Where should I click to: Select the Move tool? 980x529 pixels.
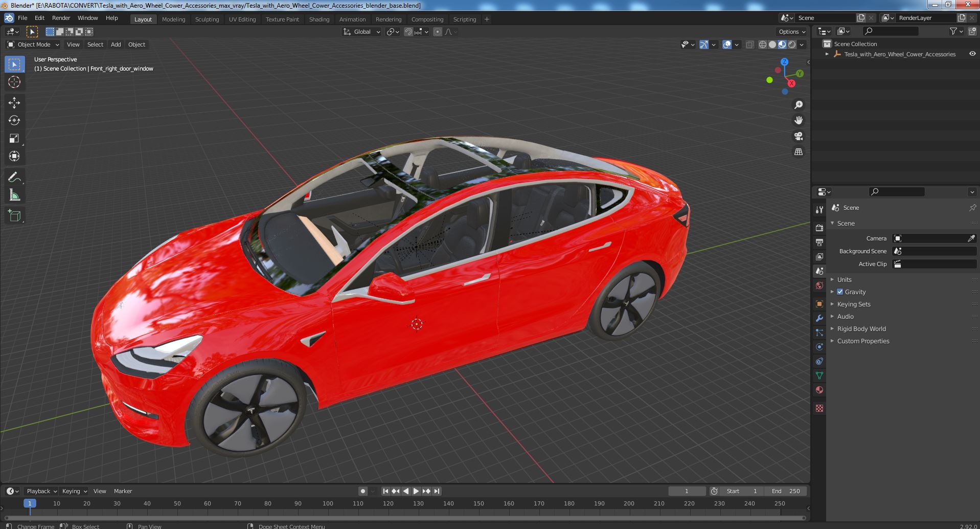click(14, 103)
